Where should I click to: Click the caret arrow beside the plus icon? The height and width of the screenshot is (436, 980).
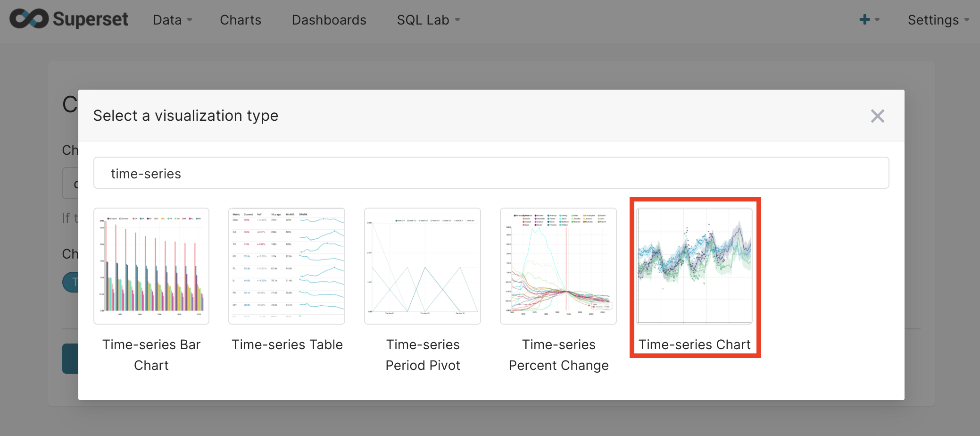point(877,20)
